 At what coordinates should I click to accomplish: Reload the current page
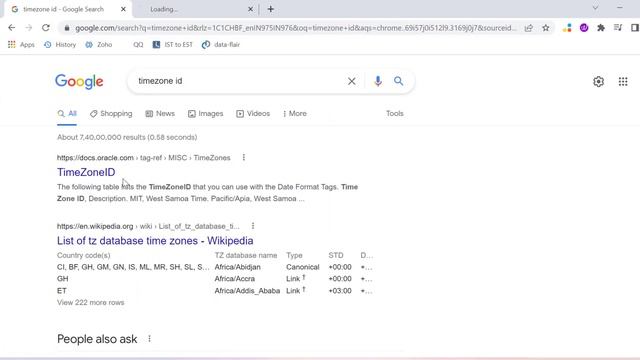[46, 28]
